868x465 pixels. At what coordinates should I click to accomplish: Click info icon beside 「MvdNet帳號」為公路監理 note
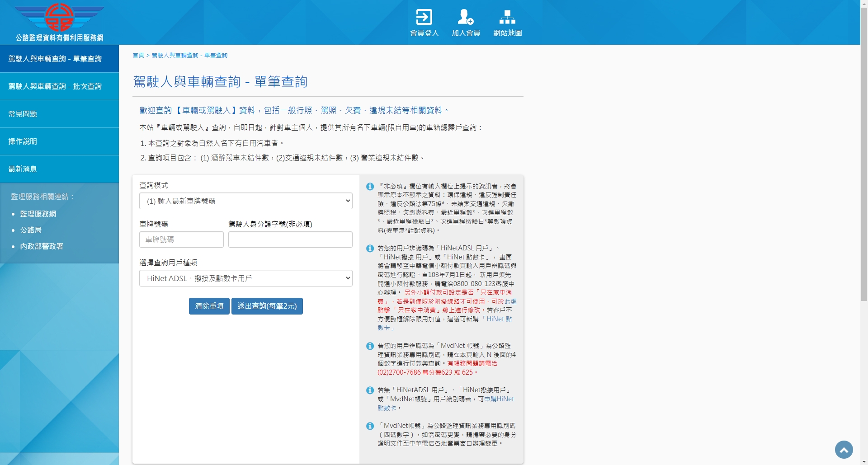(x=370, y=426)
